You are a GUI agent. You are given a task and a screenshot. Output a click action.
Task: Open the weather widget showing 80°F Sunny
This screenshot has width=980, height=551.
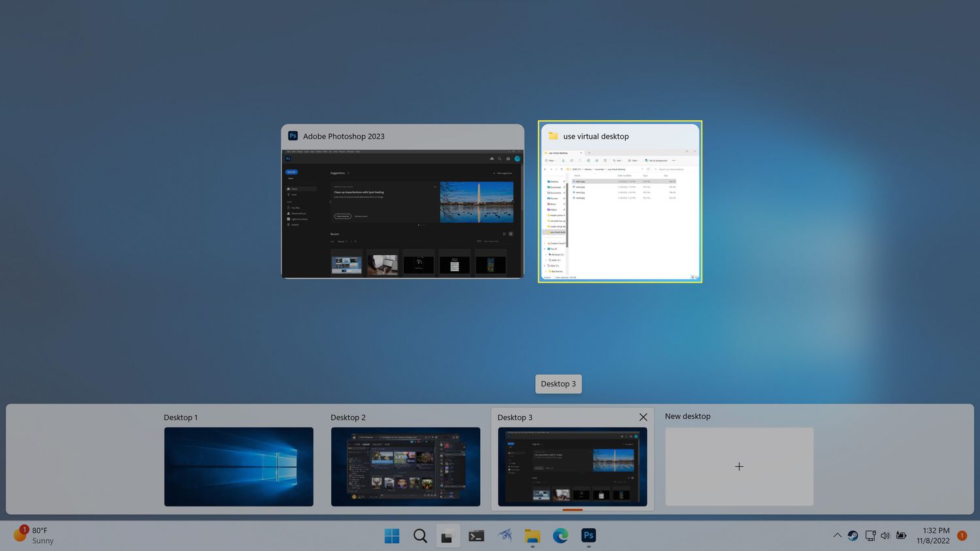(x=34, y=535)
